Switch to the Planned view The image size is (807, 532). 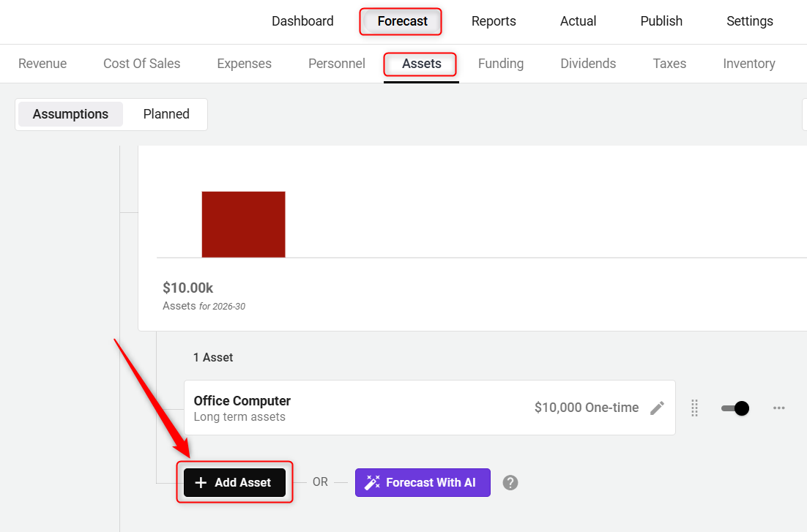(x=166, y=114)
